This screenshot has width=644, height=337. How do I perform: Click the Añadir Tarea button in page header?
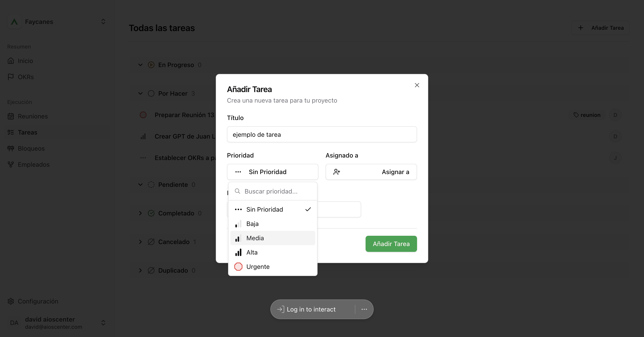pos(600,28)
